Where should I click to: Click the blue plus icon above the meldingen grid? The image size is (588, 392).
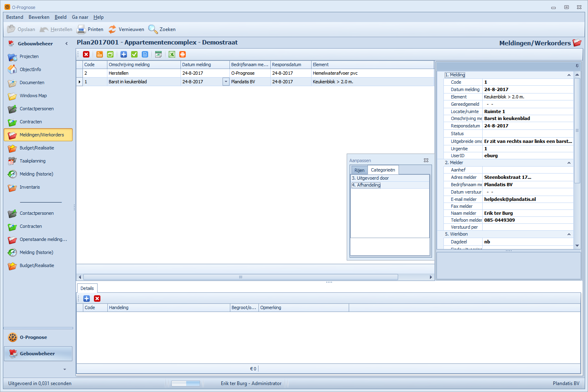point(124,54)
